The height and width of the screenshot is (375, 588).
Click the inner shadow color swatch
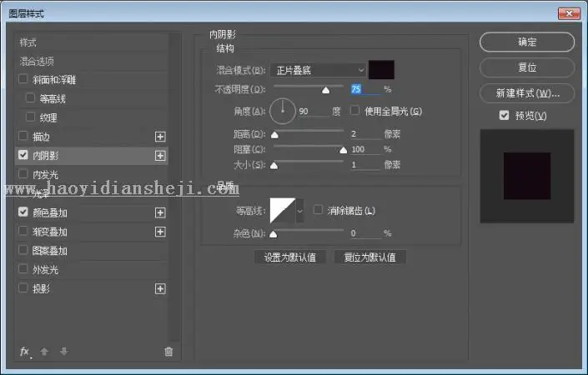point(381,70)
